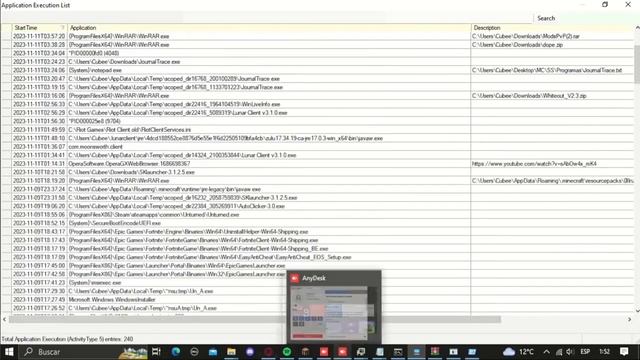Switch to the highlighted AnyDesk taskbar icon
The height and width of the screenshot is (360, 640).
click(x=342, y=351)
